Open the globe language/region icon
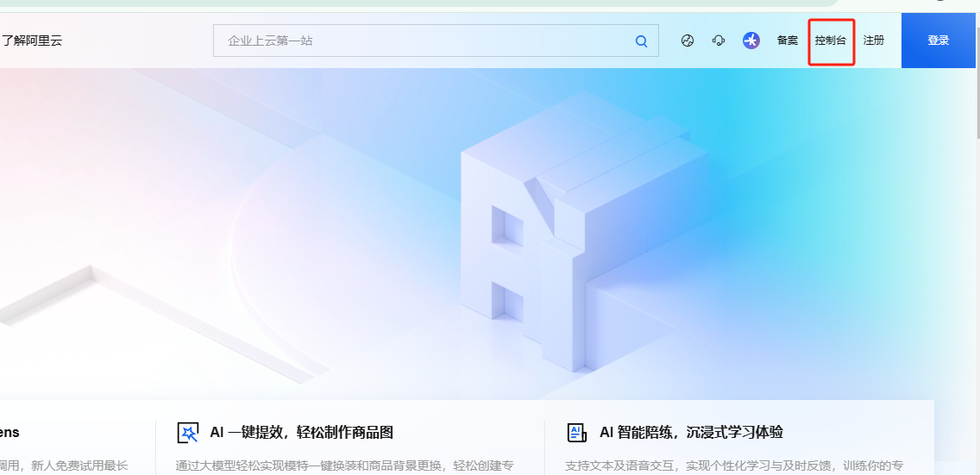The width and height of the screenshot is (980, 475). point(688,41)
